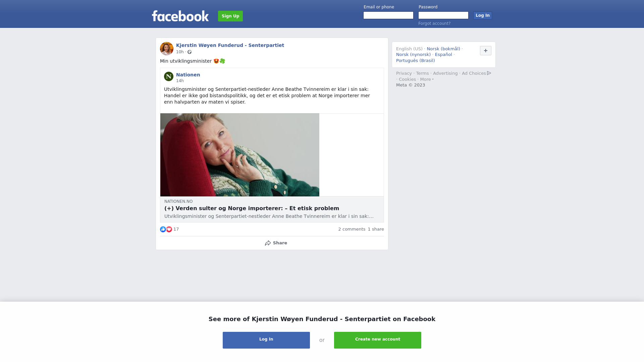Focus the Password input field
The image size is (644, 362).
(x=443, y=15)
